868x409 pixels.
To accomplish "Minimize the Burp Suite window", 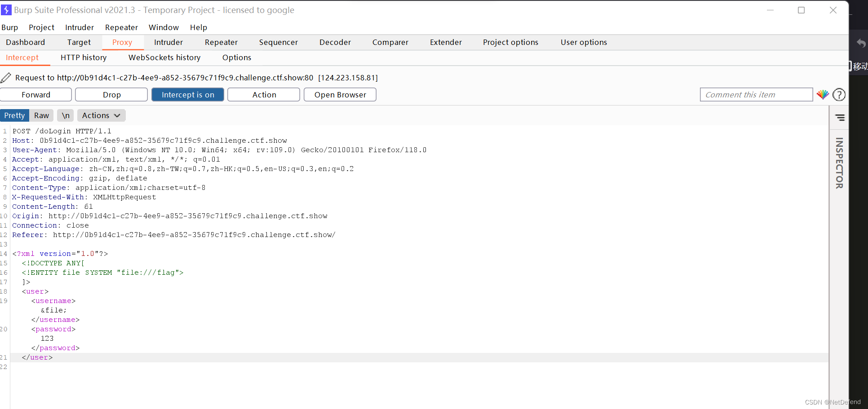I will click(x=770, y=10).
